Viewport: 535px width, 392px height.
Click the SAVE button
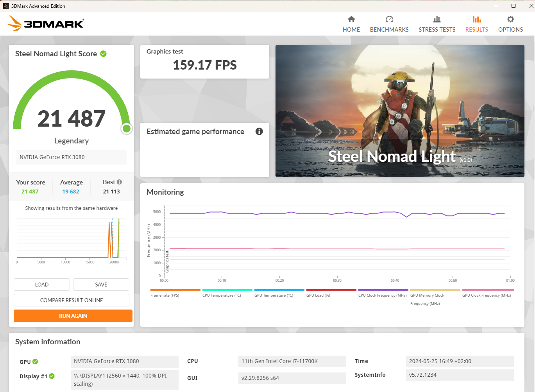pos(101,285)
